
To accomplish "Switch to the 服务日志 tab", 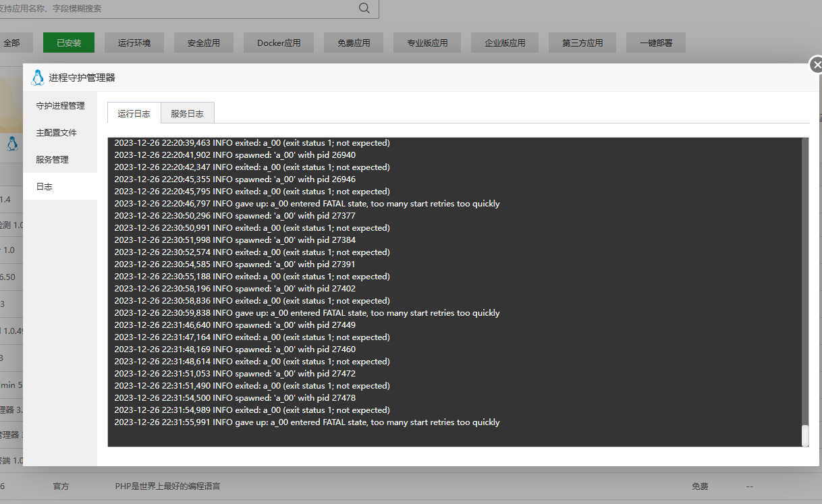I will pyautogui.click(x=187, y=113).
